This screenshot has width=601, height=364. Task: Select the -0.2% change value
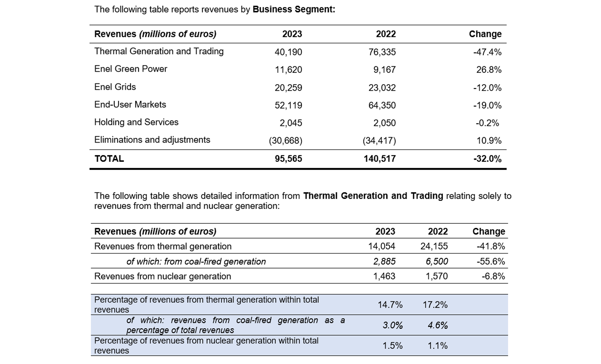point(488,123)
